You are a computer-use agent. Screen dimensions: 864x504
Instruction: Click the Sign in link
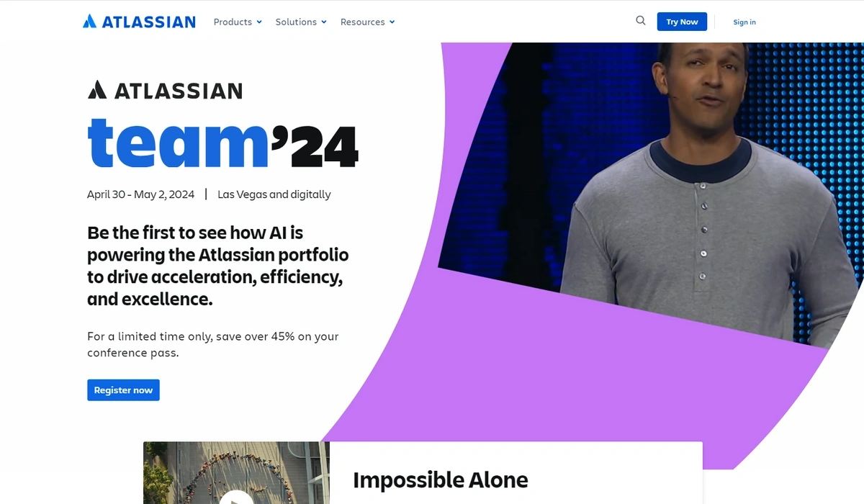coord(744,22)
